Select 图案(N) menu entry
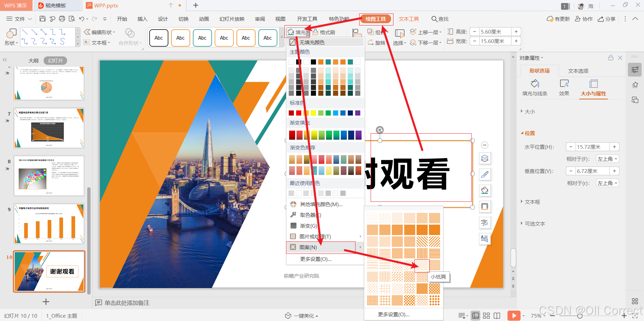This screenshot has width=644, height=321. 325,247
